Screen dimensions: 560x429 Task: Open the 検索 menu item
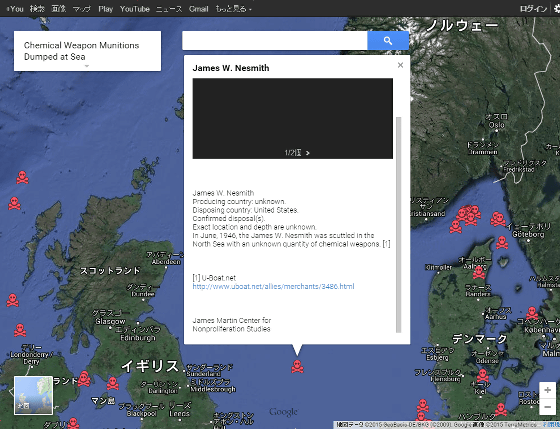[37, 9]
